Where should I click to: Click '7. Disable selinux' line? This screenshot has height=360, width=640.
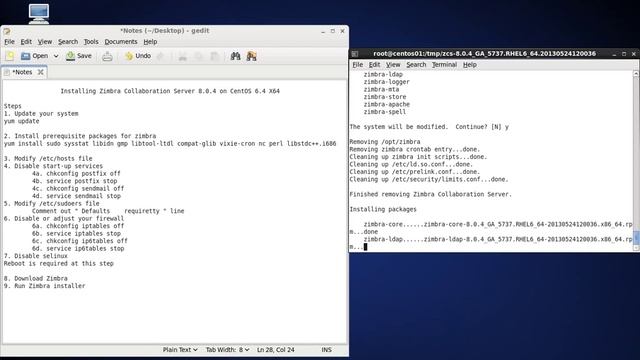click(36, 256)
